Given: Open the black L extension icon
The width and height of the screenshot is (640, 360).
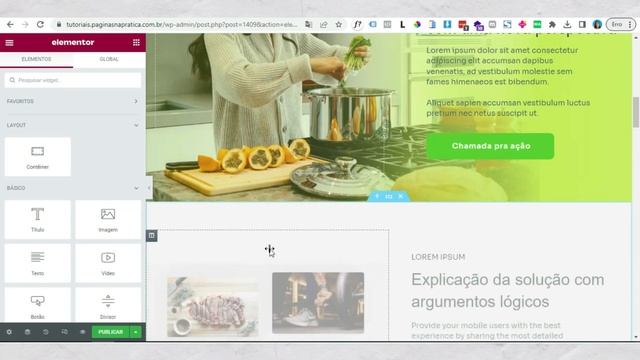Looking at the screenshot, I should (402, 24).
